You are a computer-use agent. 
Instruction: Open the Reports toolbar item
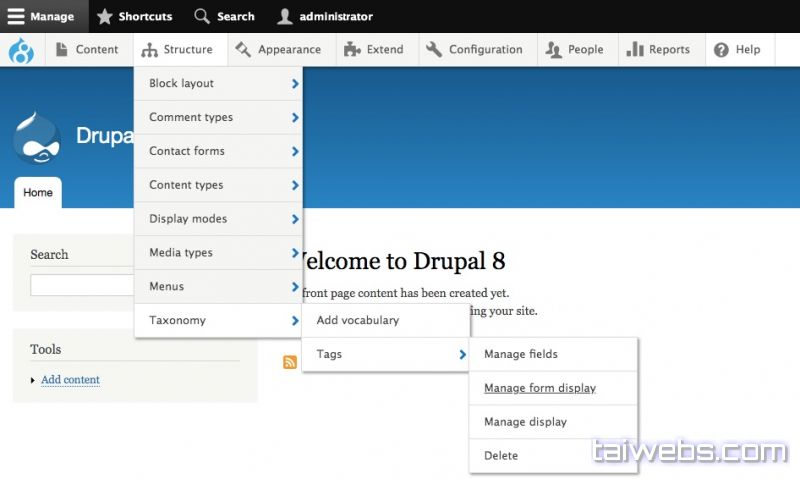(659, 50)
